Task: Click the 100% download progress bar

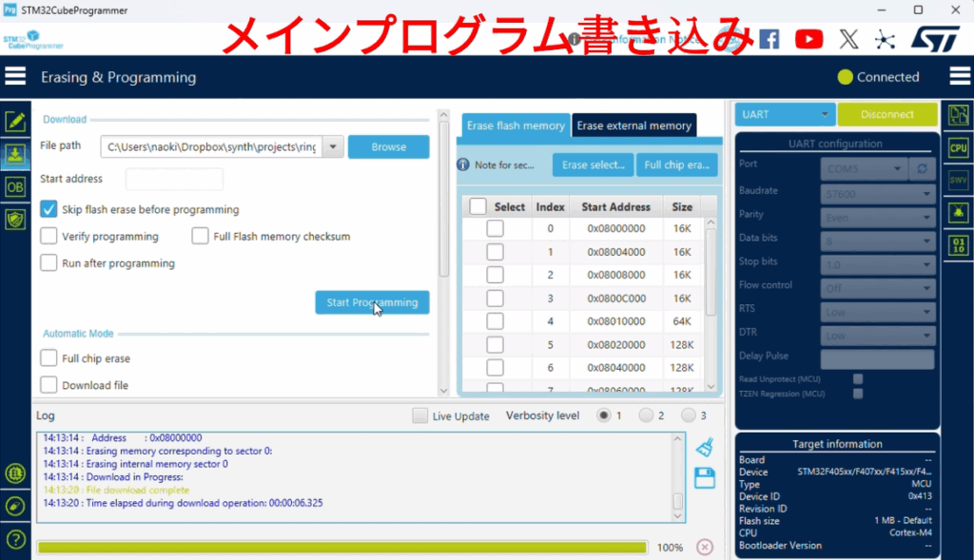Action: [341, 547]
